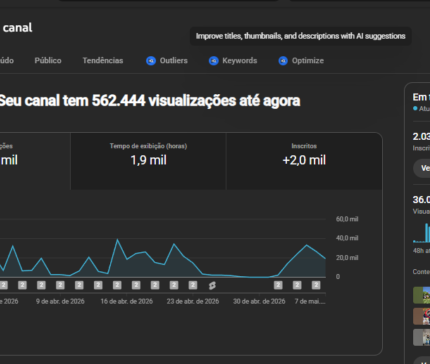Click the 20,0 mil axis label
Viewport: 430px width, 364px height.
347,258
